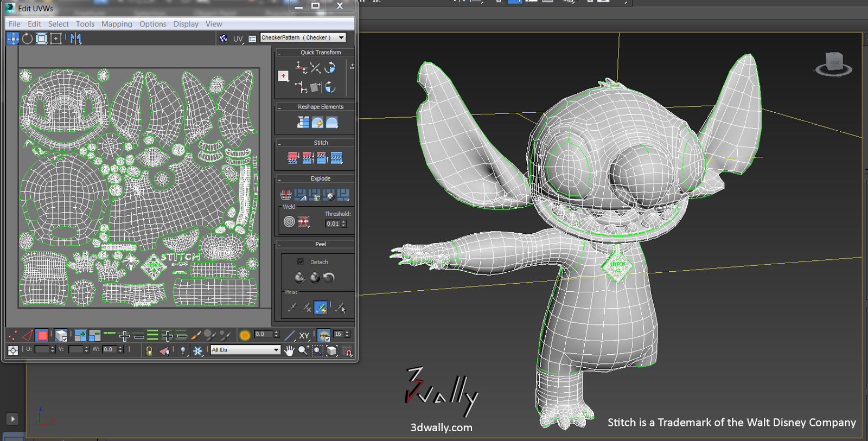Open the Select menu
Image resolution: width=868 pixels, height=441 pixels.
58,24
